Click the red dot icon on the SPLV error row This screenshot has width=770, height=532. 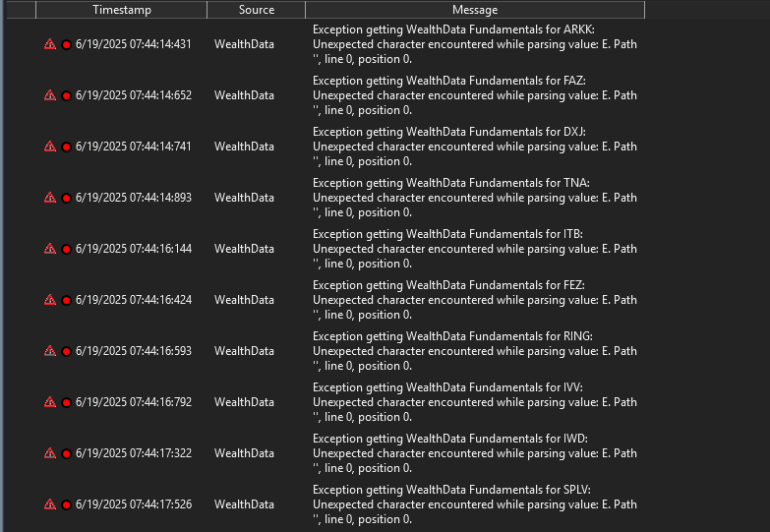[x=66, y=505]
